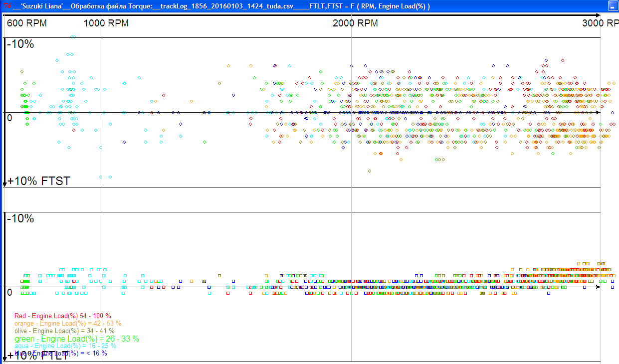
Task: Click olive legend entry Engine Load 34 - 41 %
Action: [x=64, y=331]
